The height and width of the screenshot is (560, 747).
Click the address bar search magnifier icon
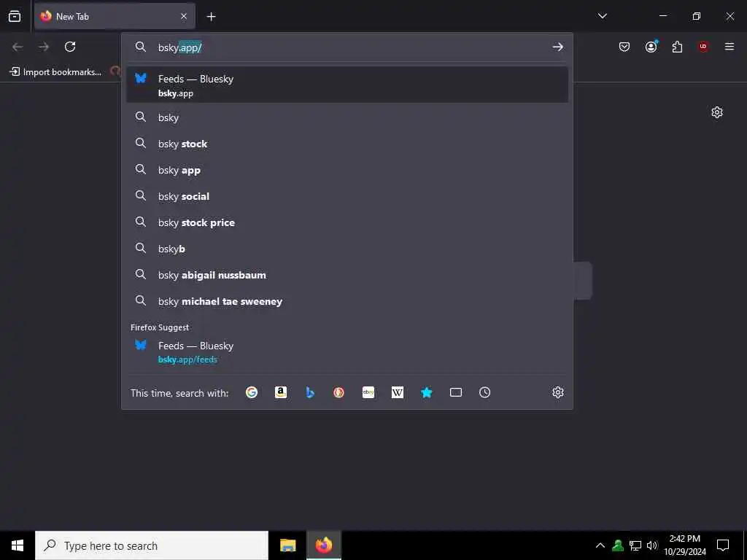[141, 47]
